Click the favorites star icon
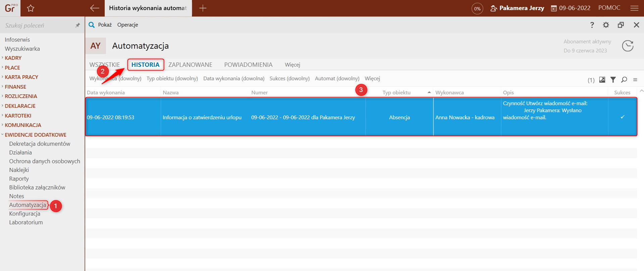The image size is (644, 271). (x=31, y=8)
